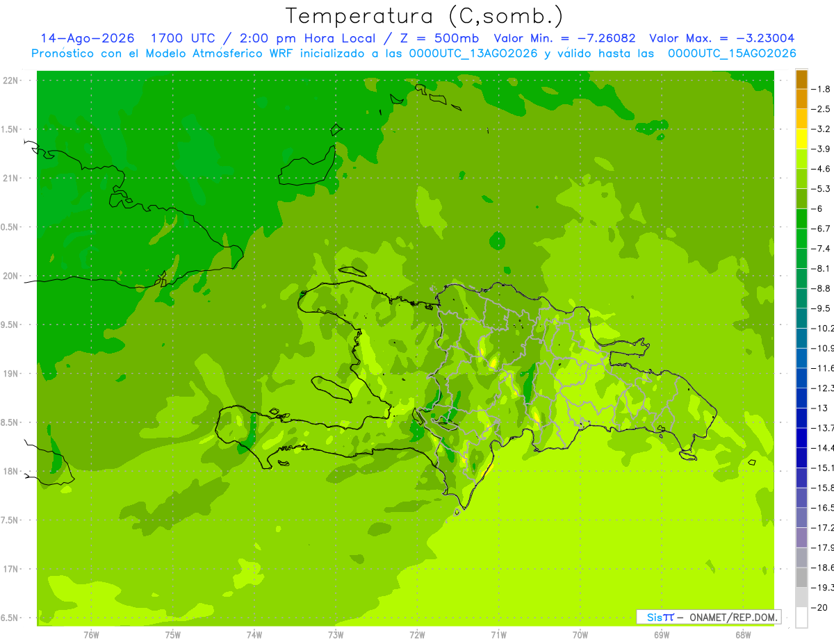834x644 pixels.
Task: Pick the dark blue swatch between -13.7 and -14.4
Action: pos(801,438)
